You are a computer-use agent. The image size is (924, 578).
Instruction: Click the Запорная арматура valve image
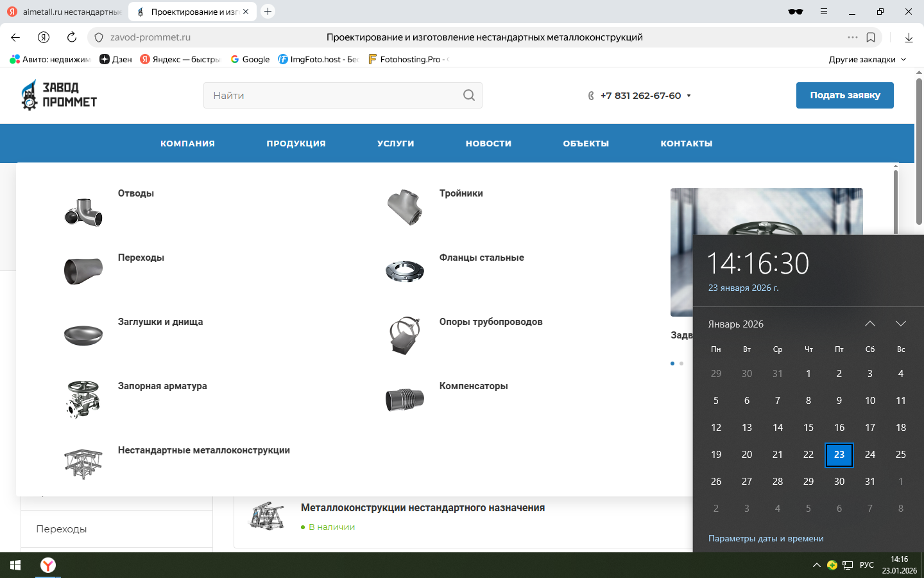[83, 399]
